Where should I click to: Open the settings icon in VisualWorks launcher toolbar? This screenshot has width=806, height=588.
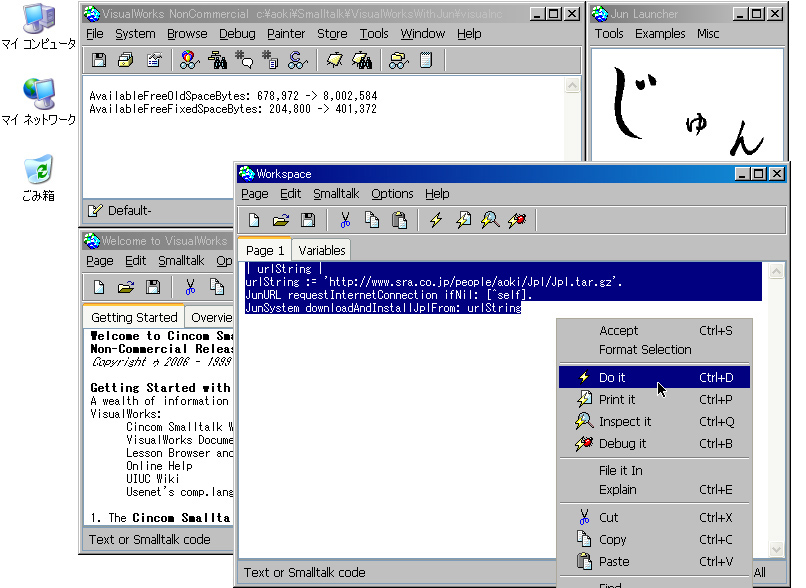pos(154,60)
